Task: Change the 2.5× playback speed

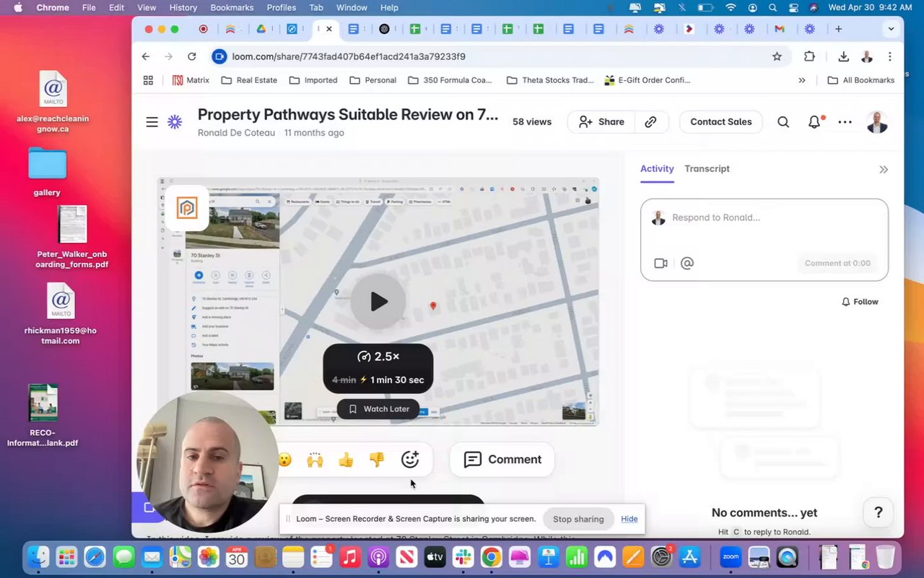Action: (x=378, y=356)
